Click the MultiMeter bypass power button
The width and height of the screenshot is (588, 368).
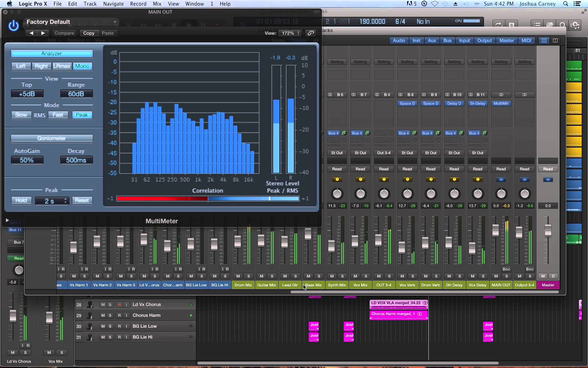[x=13, y=26]
